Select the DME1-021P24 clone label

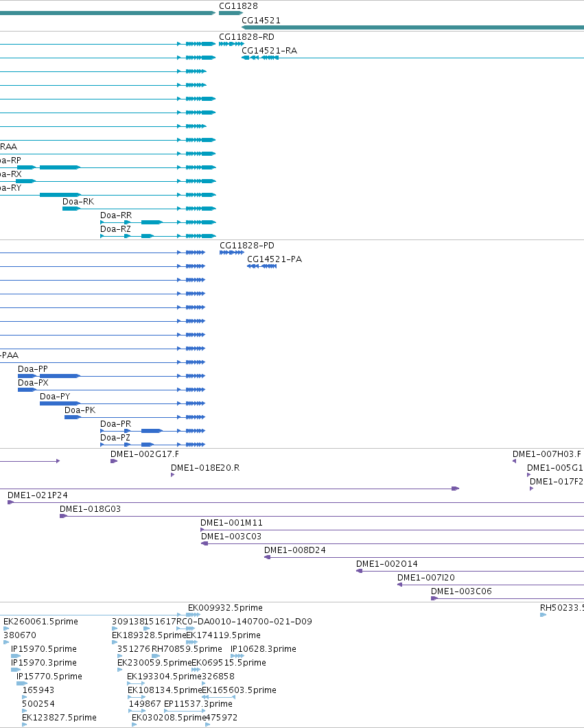[x=38, y=495]
